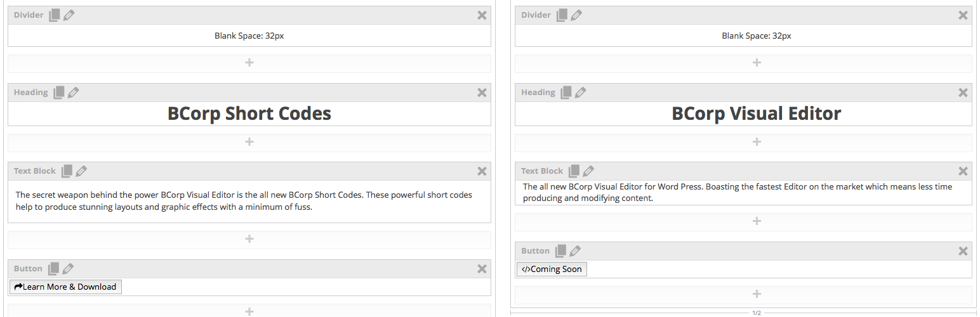Edit the BCorp Short Codes heading element
Image resolution: width=980 pixels, height=317 pixels.
(x=73, y=93)
